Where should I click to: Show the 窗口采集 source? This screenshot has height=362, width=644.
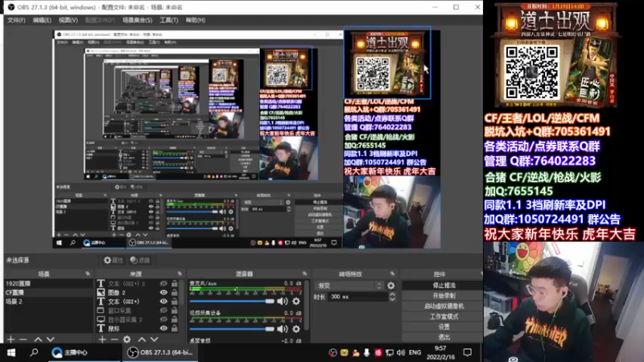[163, 311]
